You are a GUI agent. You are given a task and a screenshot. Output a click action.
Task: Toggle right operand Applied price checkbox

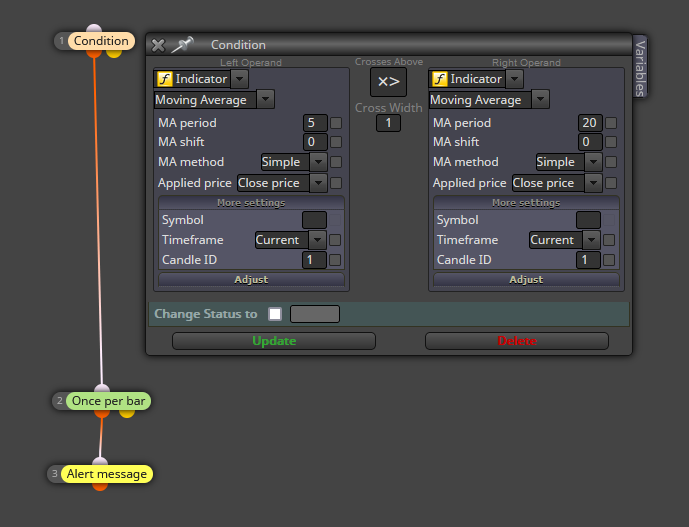pos(611,183)
